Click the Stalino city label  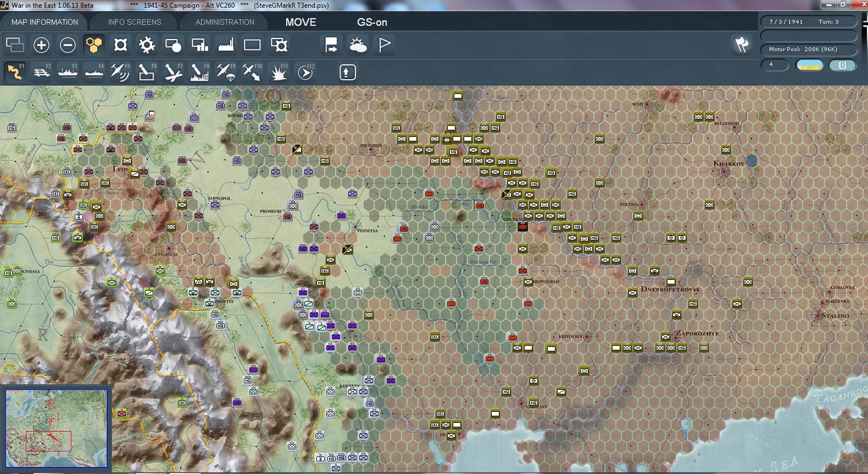coord(835,316)
